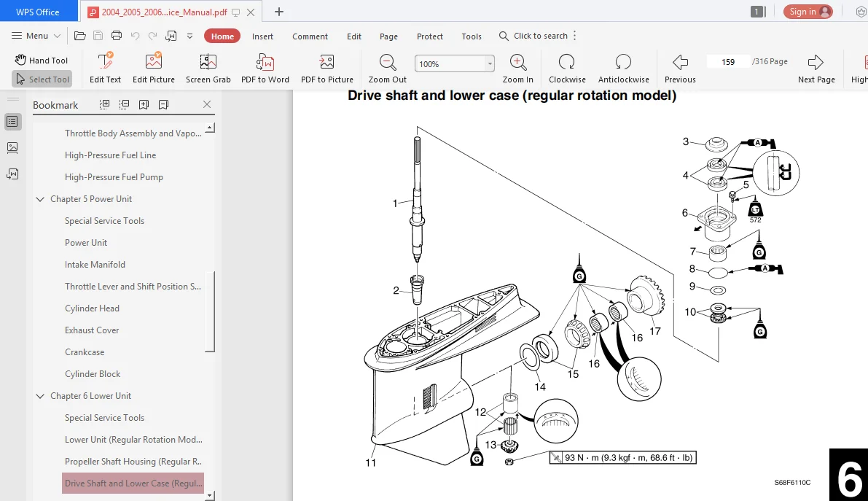The image size is (868, 501).
Task: Open the Intake Manifold bookmark
Action: coord(95,264)
